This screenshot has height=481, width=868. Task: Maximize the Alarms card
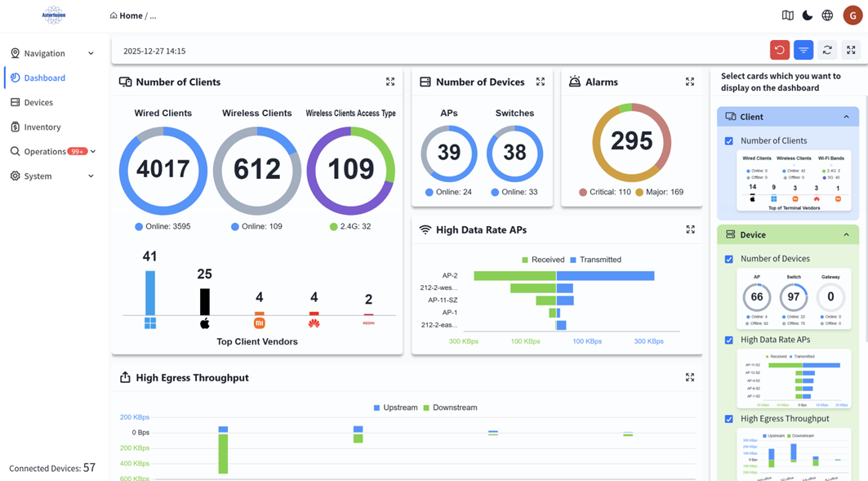tap(690, 82)
